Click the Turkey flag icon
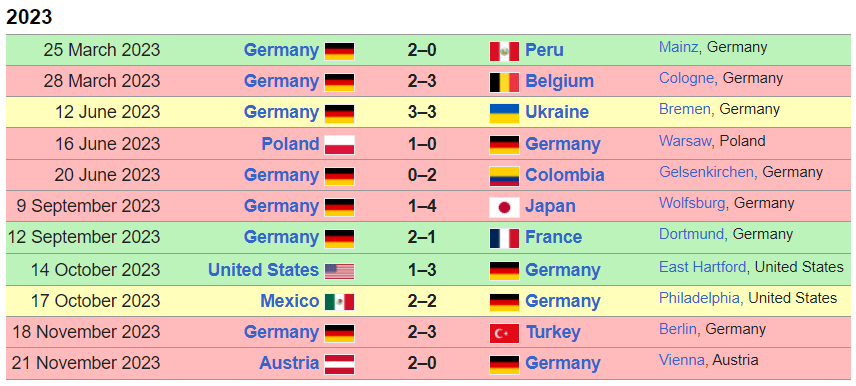This screenshot has height=386, width=856. coord(504,333)
